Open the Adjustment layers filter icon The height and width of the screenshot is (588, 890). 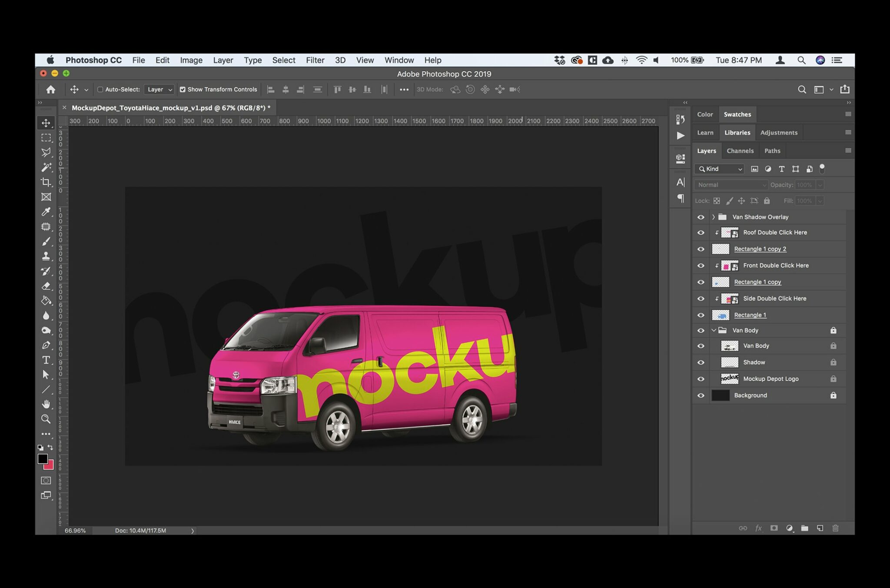pyautogui.click(x=768, y=169)
